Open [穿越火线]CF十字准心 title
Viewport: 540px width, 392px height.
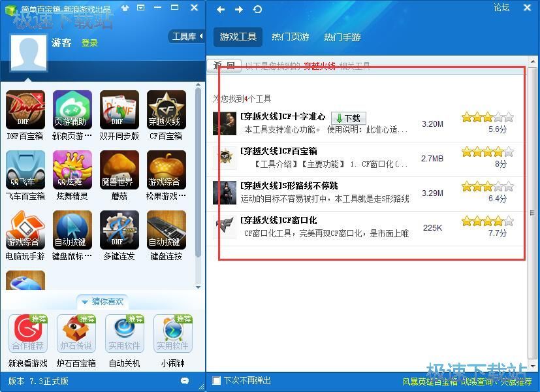[x=282, y=116]
